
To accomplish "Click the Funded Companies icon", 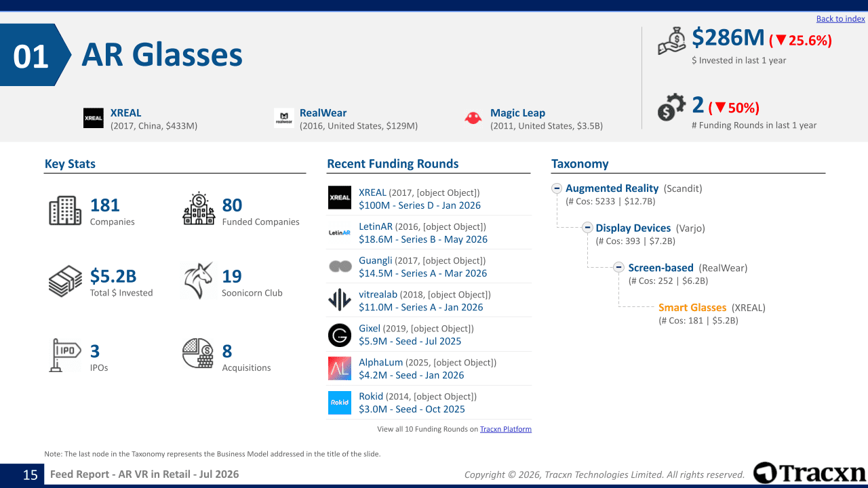I will tap(199, 209).
